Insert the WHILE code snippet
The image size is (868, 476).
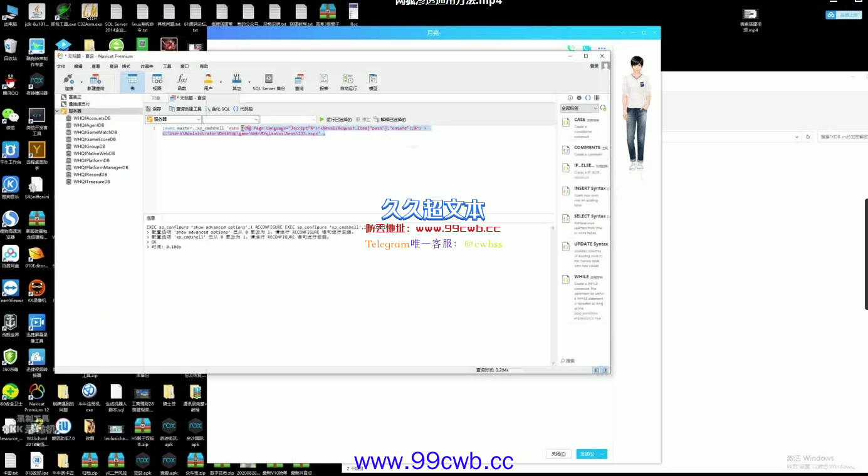(583, 297)
